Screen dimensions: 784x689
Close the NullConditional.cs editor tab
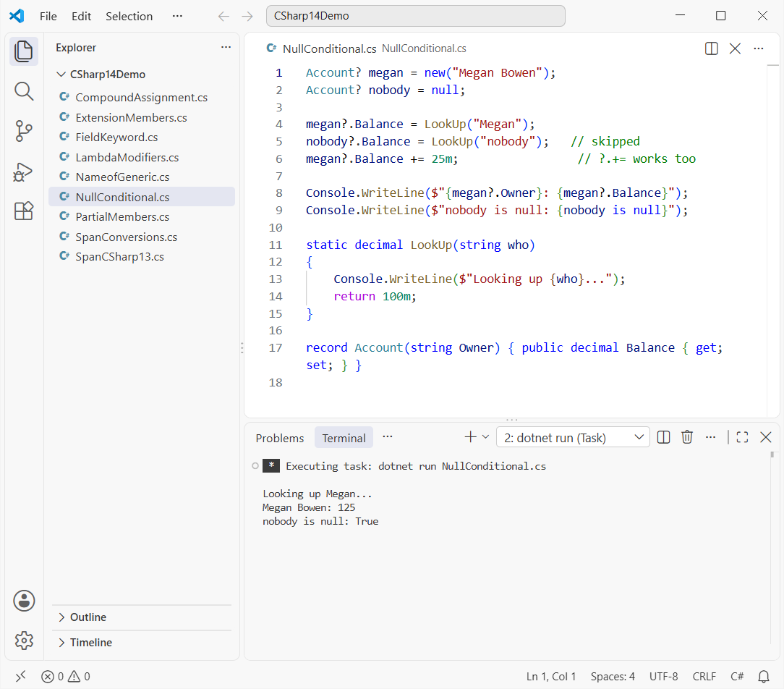[x=735, y=48]
